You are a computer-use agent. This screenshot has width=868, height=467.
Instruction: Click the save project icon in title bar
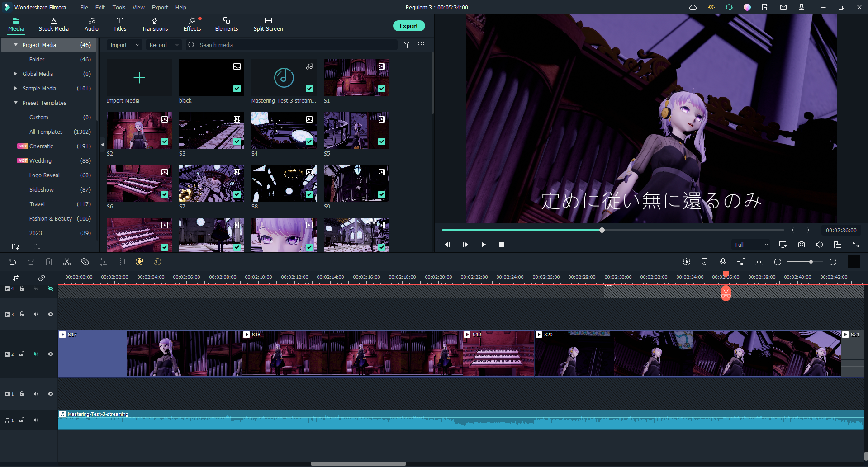pyautogui.click(x=765, y=7)
